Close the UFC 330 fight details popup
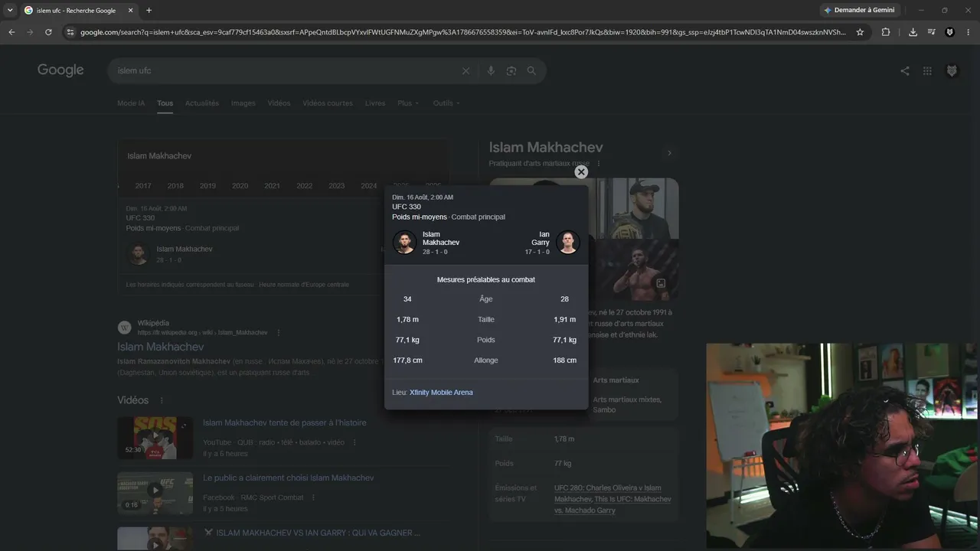This screenshot has height=551, width=980. tap(581, 172)
